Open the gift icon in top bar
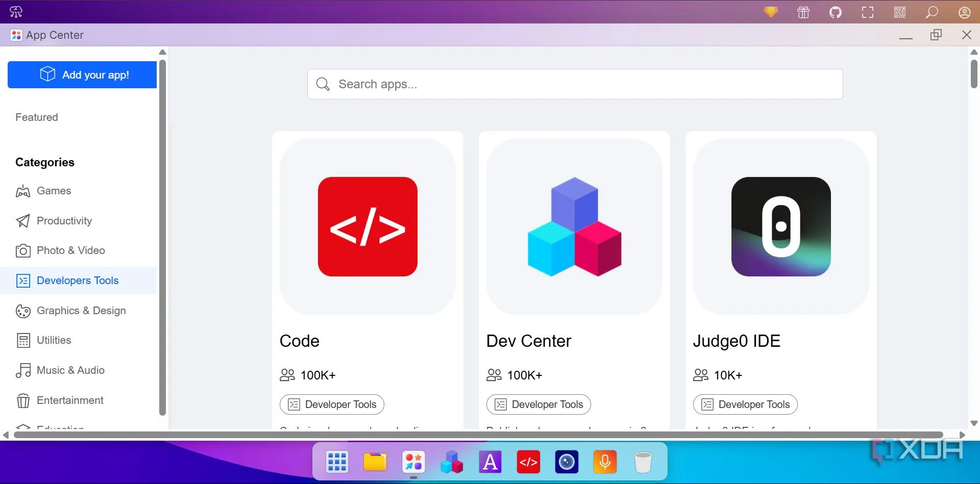Screen dimensions: 980x484 click(x=803, y=12)
